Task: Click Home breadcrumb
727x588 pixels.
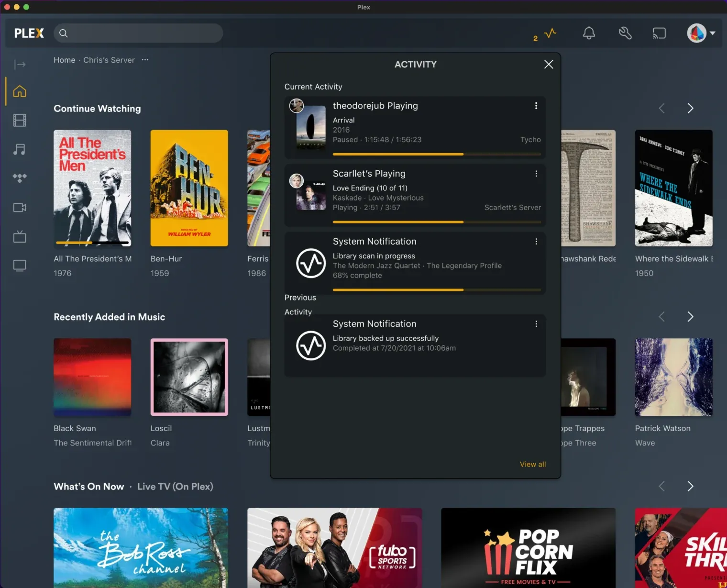Action: click(x=65, y=60)
